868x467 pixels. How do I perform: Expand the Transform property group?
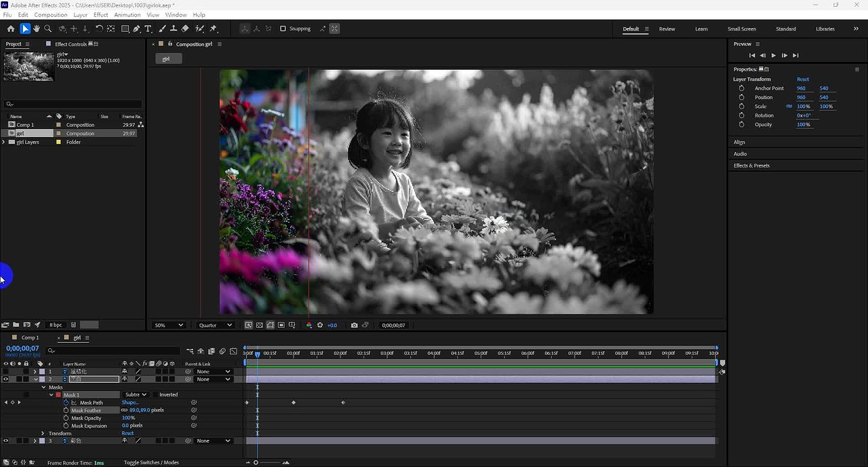[x=43, y=433]
